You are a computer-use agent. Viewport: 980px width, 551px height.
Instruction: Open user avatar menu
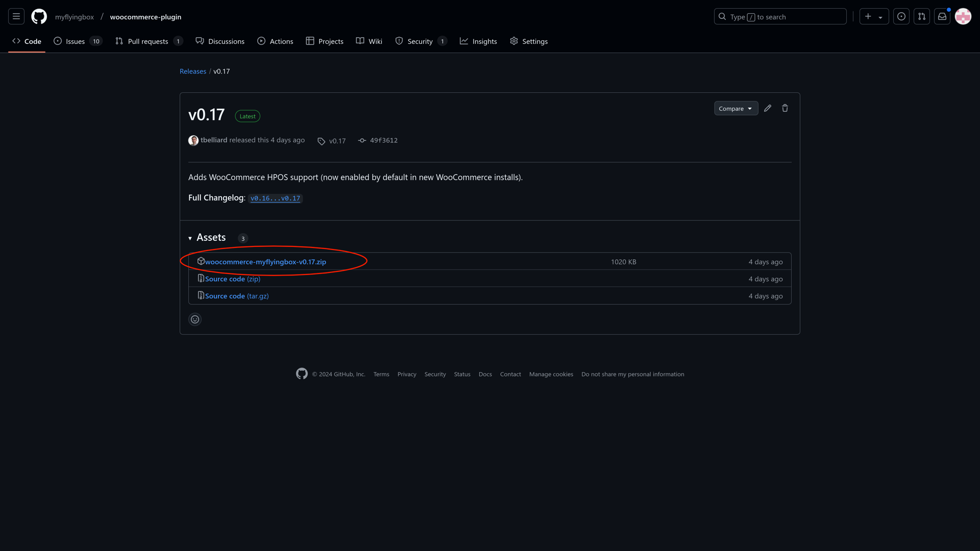(x=963, y=17)
